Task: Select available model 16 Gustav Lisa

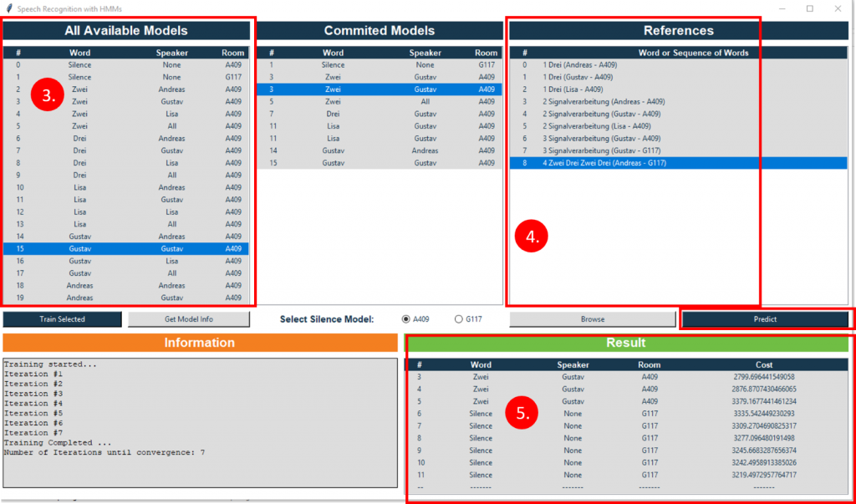Action: [126, 261]
